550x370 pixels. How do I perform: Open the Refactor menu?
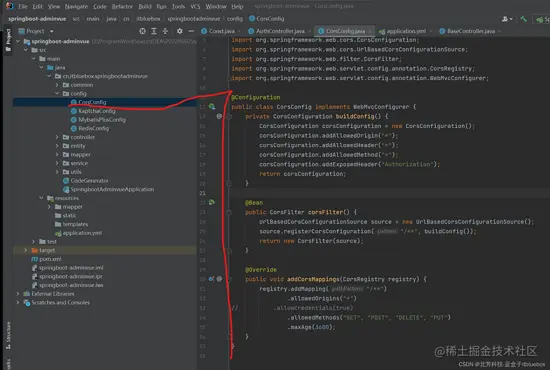click(122, 6)
